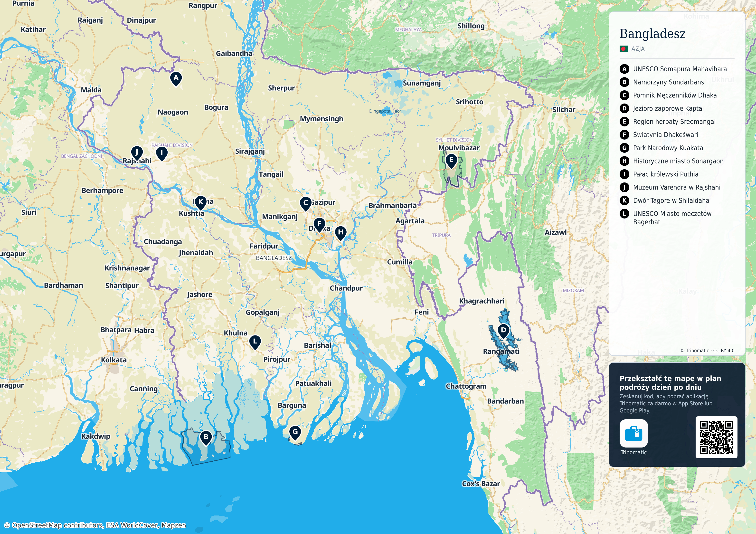Click map pin K above Kushtia
This screenshot has width=756, height=534.
click(x=200, y=203)
